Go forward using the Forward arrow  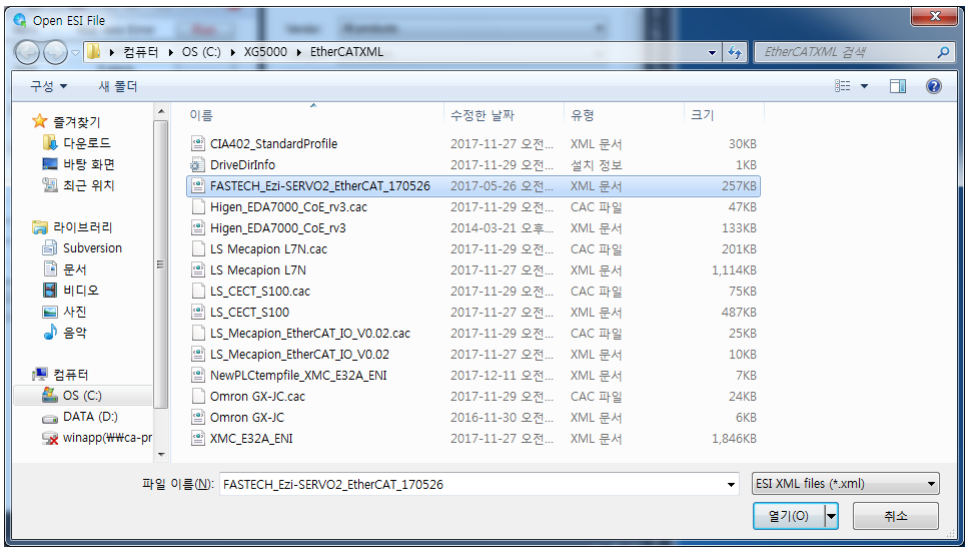tap(55, 52)
